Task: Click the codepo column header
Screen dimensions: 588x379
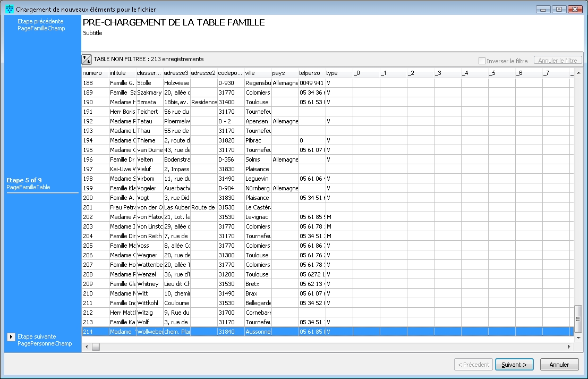Action: [231, 73]
